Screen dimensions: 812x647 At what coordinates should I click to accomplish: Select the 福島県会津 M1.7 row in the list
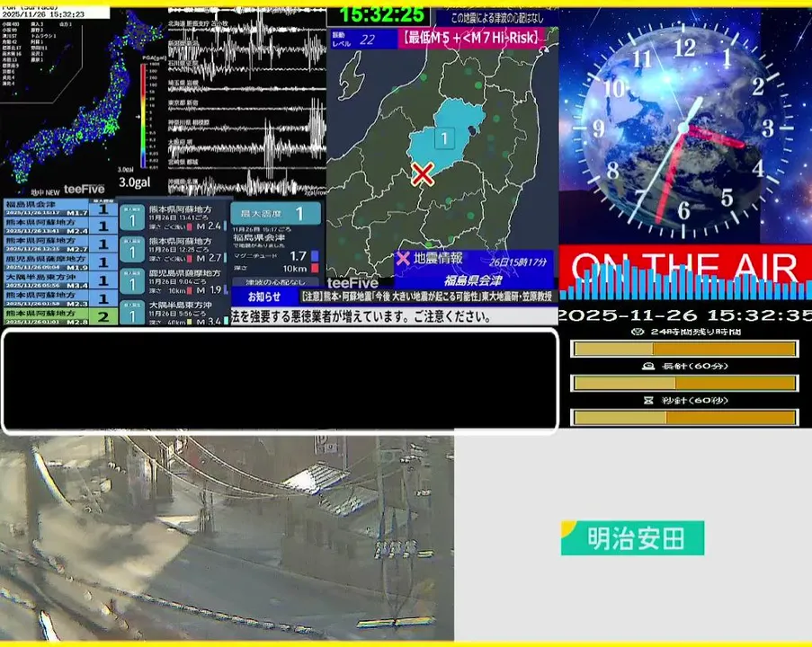60,208
